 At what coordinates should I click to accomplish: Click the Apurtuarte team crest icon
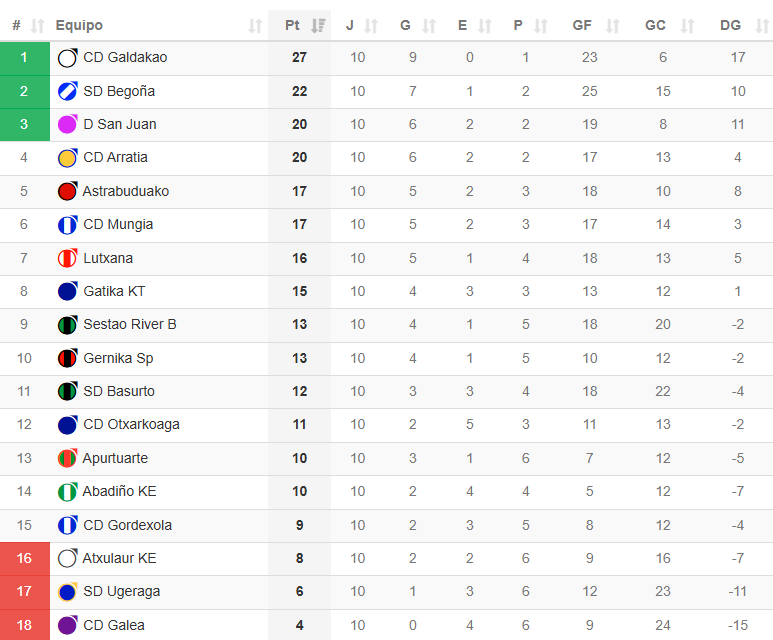(68, 458)
